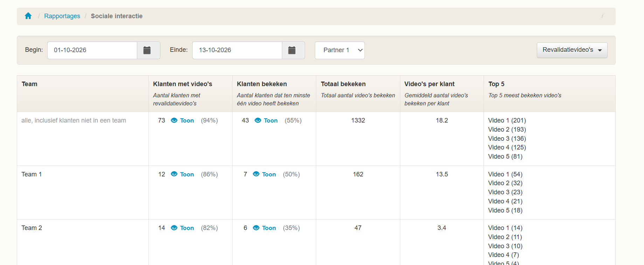Expand the Revalidatievideo's dropdown
Viewport: 644px width, 265px height.
(572, 50)
